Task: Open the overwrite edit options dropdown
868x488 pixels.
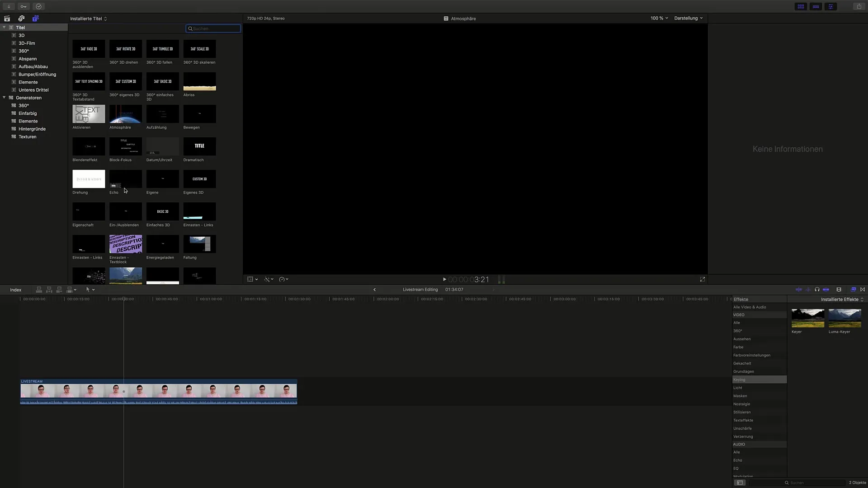Action: 71,290
